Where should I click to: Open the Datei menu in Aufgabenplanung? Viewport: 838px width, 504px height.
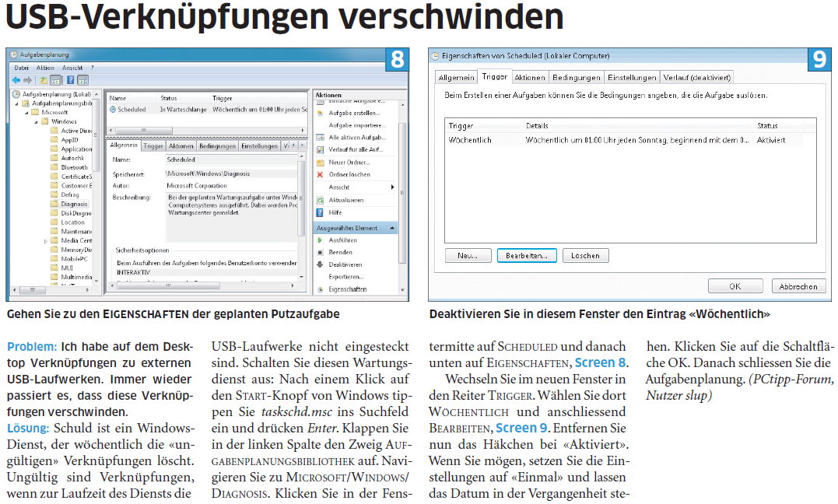point(21,68)
